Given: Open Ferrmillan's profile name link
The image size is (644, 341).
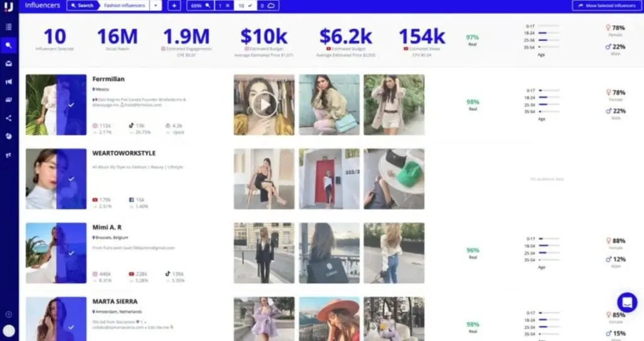Looking at the screenshot, I should tap(108, 79).
